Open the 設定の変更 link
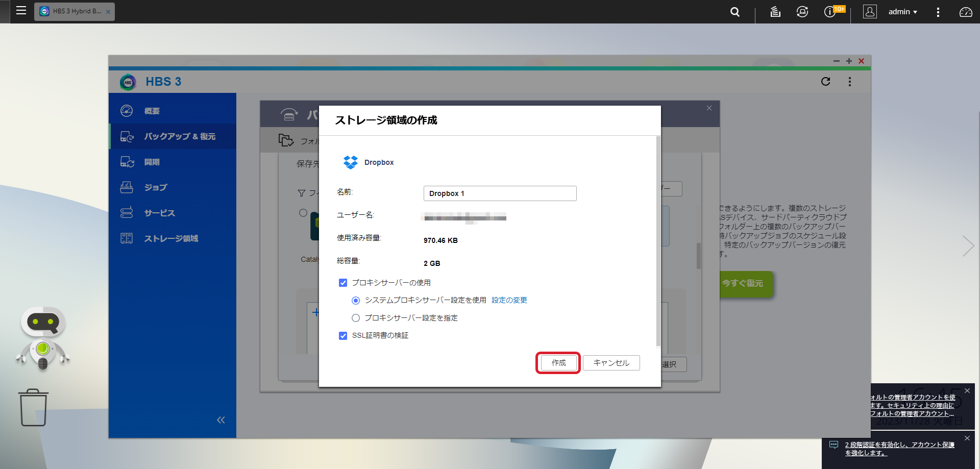This screenshot has height=469, width=980. point(509,300)
